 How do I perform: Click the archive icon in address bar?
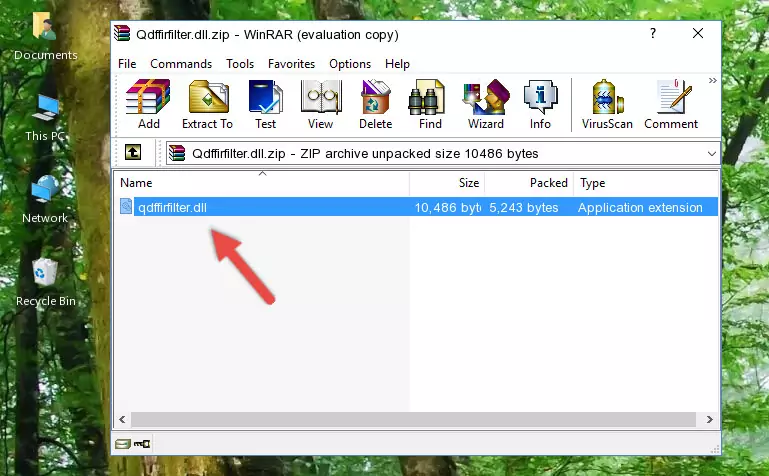point(177,153)
